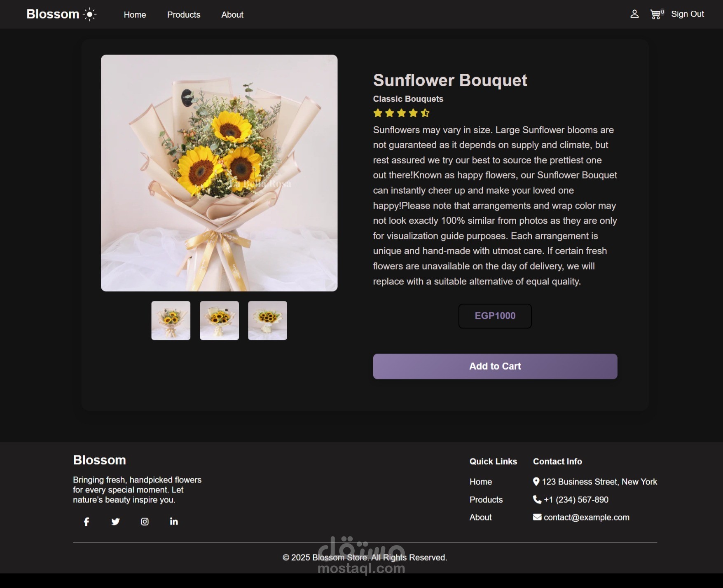Click the envelope email icon
Image resolution: width=723 pixels, height=588 pixels.
point(537,517)
